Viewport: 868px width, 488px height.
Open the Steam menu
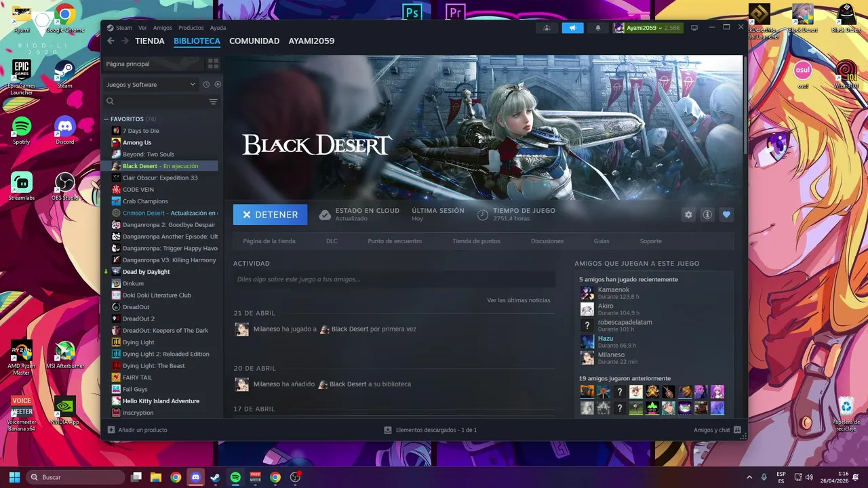click(x=119, y=28)
